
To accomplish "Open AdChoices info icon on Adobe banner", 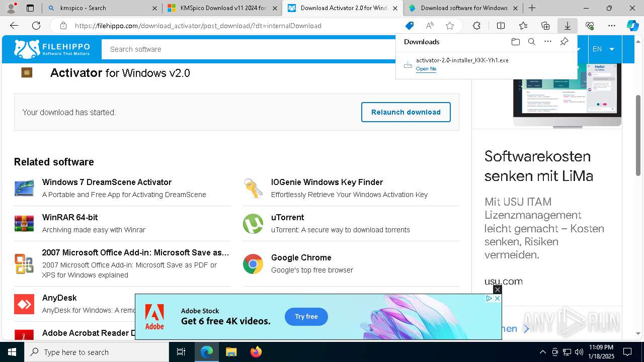I will pyautogui.click(x=489, y=298).
